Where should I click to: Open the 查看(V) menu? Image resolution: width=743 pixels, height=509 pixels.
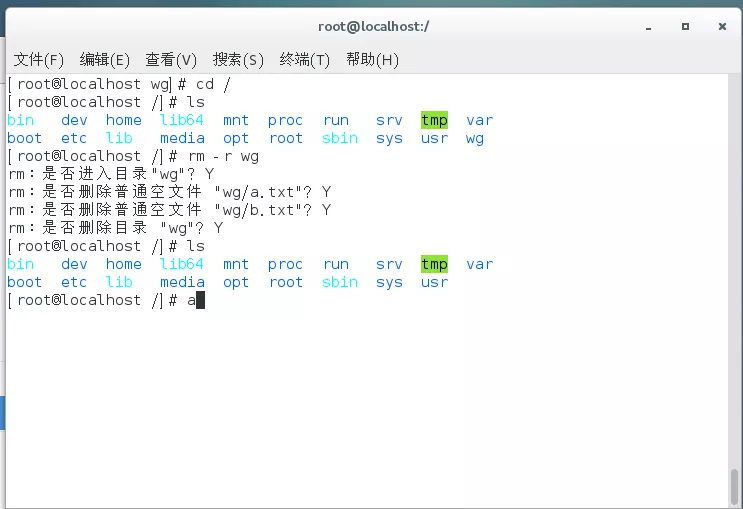(x=171, y=60)
